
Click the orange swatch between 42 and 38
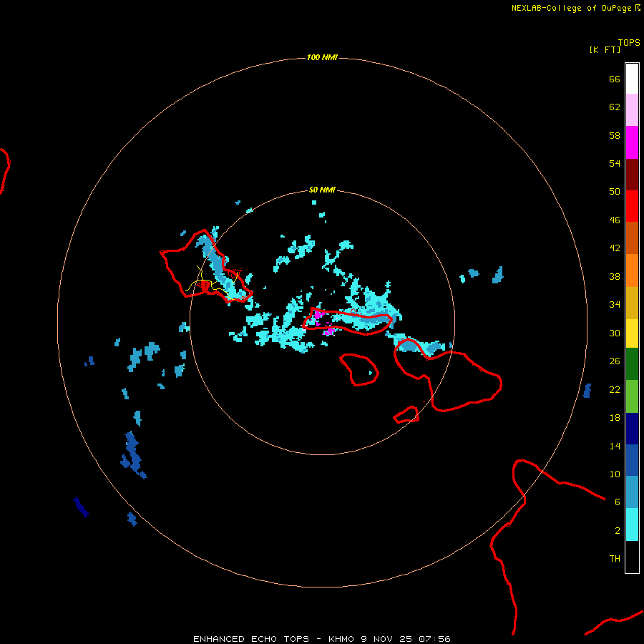coord(632,270)
